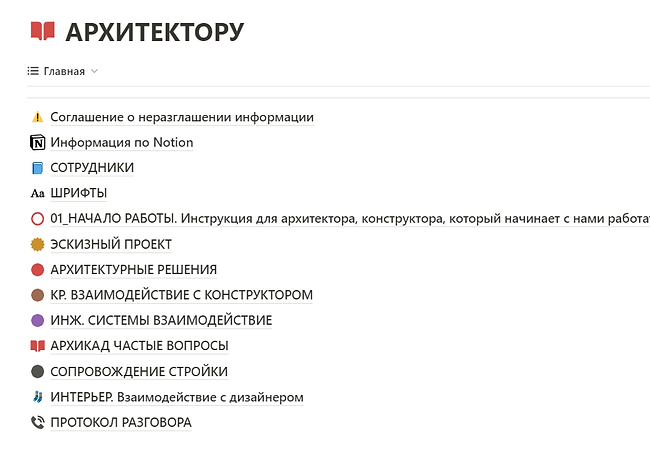Click the red book icon beside АРХИТЕКТОРУ title
The image size is (650, 452).
click(x=42, y=32)
